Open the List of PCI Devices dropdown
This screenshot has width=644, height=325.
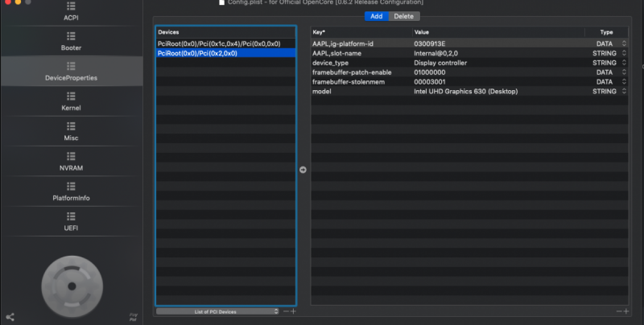tap(217, 311)
